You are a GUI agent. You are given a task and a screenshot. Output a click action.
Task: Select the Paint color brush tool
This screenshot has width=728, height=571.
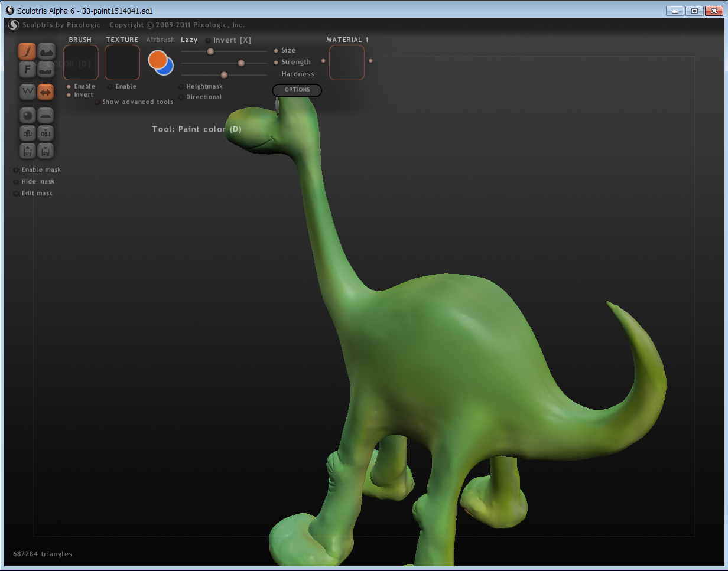[x=27, y=51]
